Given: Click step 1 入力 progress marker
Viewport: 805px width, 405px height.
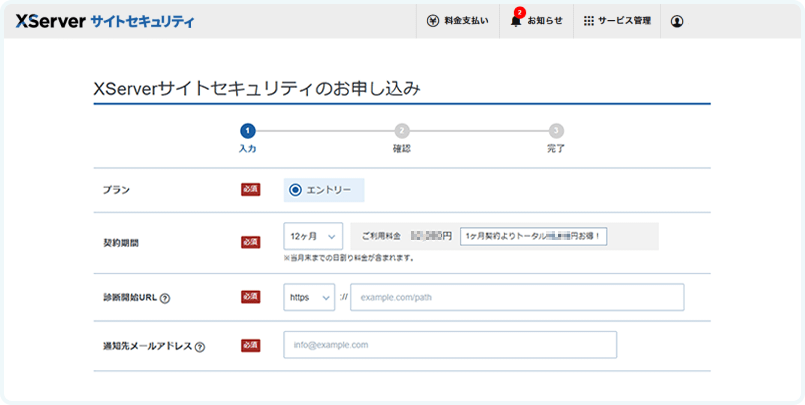Looking at the screenshot, I should [x=248, y=131].
